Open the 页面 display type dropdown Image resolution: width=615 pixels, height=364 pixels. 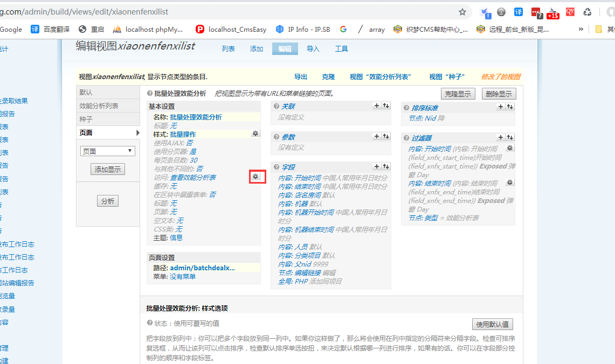[x=107, y=151]
